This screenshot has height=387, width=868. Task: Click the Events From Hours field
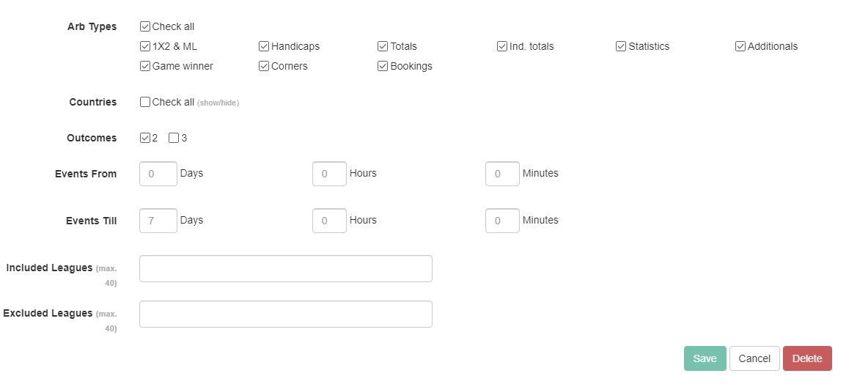point(329,174)
